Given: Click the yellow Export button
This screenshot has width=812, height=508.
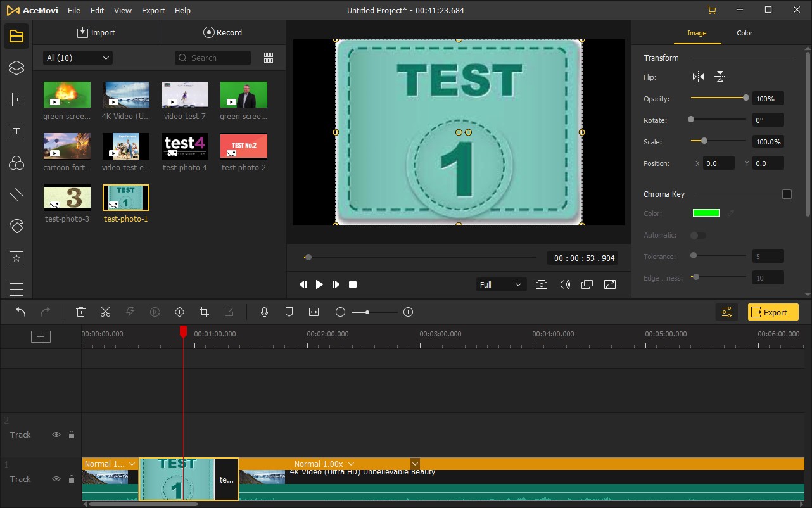Looking at the screenshot, I should pos(773,312).
